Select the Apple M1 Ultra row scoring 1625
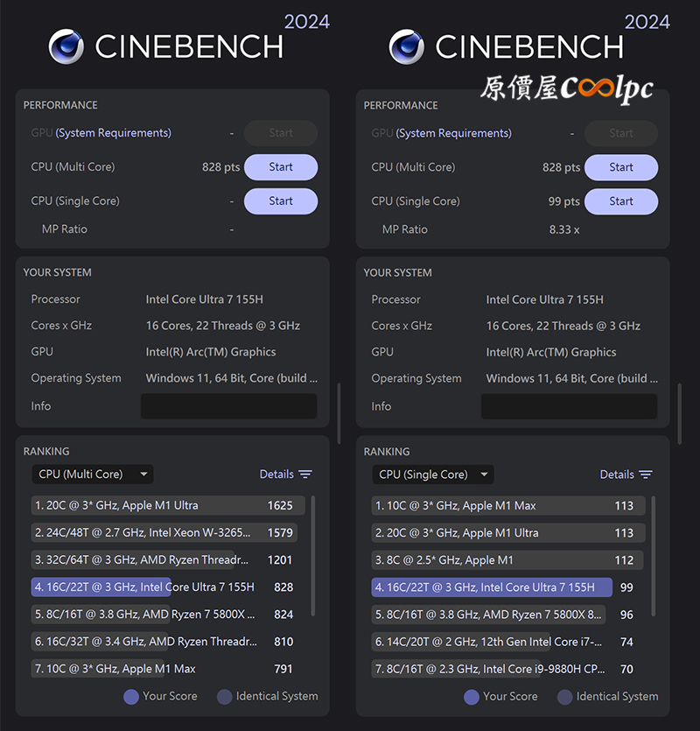This screenshot has width=700, height=731. (x=168, y=505)
